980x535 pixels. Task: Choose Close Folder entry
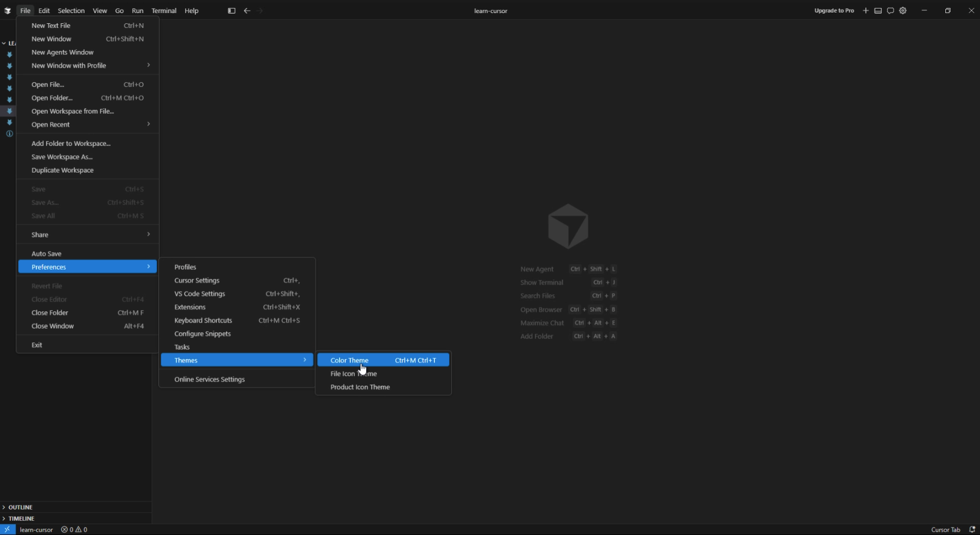(87, 313)
